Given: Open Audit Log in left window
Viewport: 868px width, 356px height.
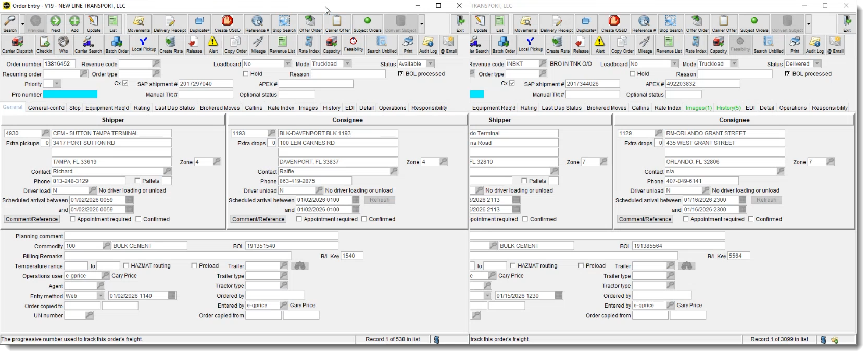Looking at the screenshot, I should pos(428,45).
